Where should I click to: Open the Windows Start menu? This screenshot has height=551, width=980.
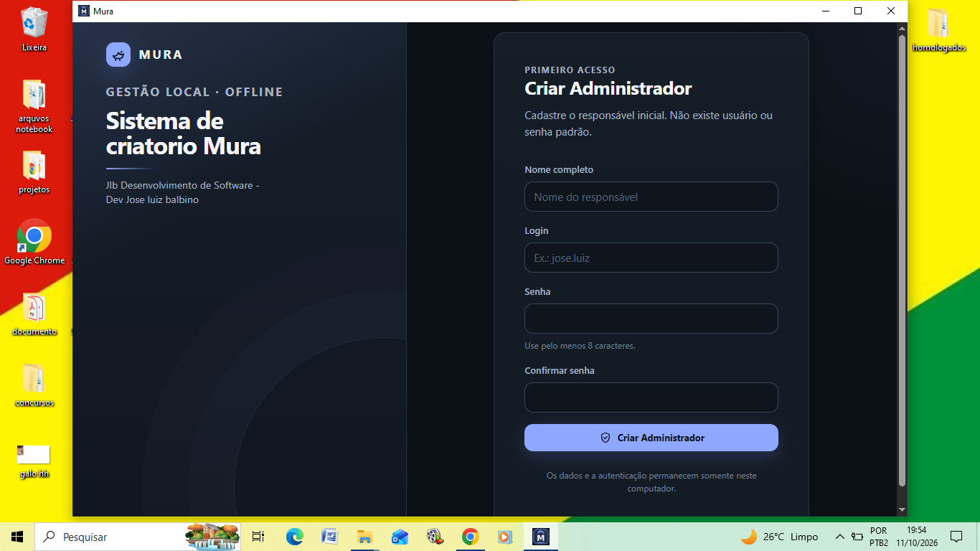point(17,537)
